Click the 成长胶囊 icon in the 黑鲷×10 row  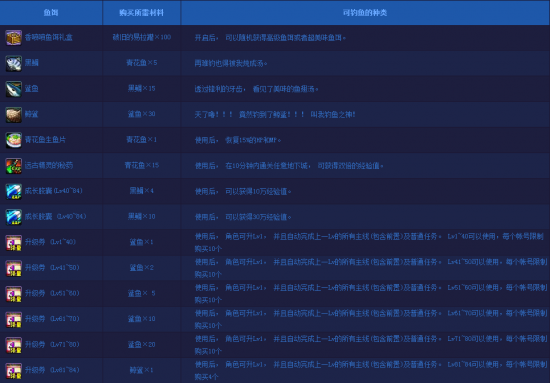14,217
